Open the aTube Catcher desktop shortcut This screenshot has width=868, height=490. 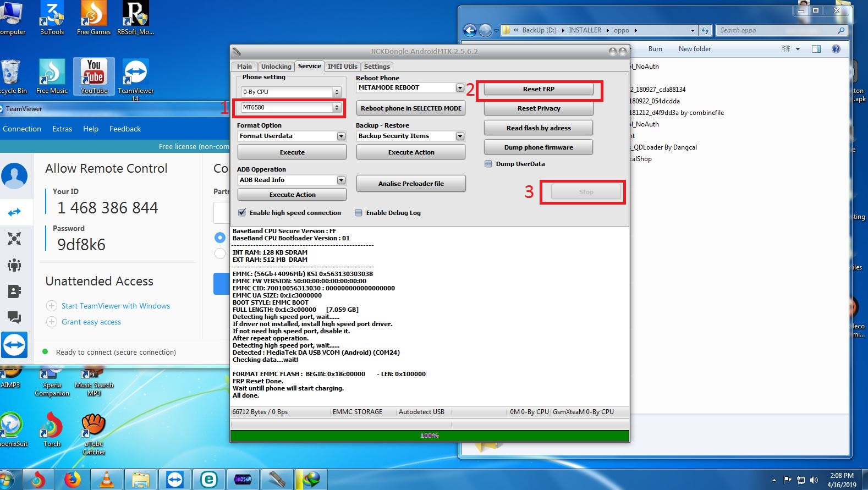pyautogui.click(x=94, y=434)
